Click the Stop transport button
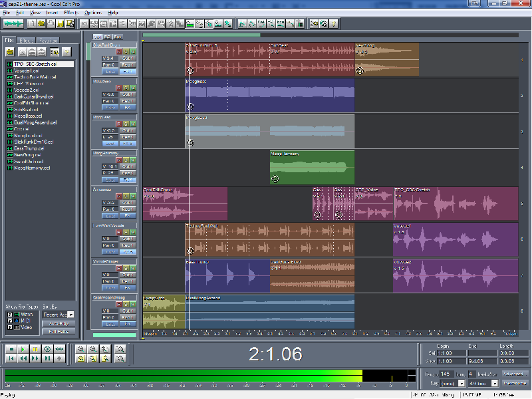This screenshot has height=399, width=532. 11,349
